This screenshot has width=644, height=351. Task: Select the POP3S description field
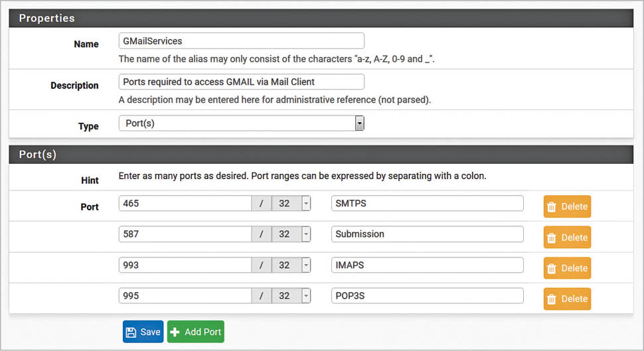click(427, 296)
